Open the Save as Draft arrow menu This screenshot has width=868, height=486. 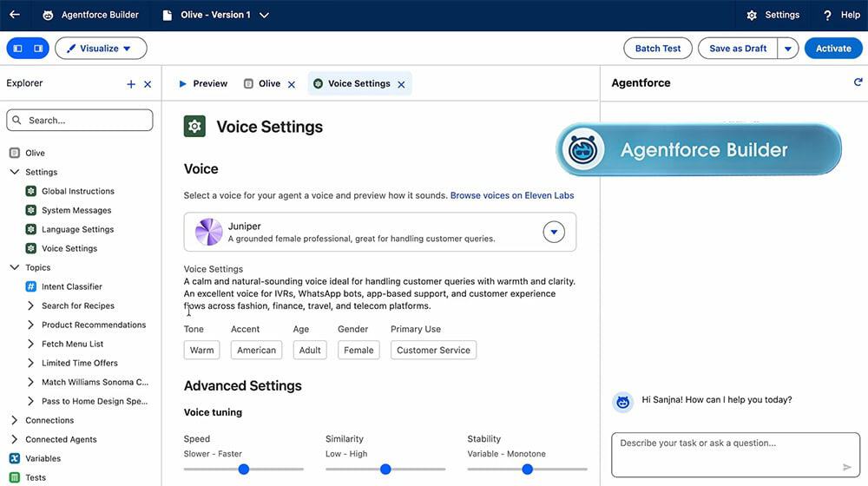coord(788,48)
